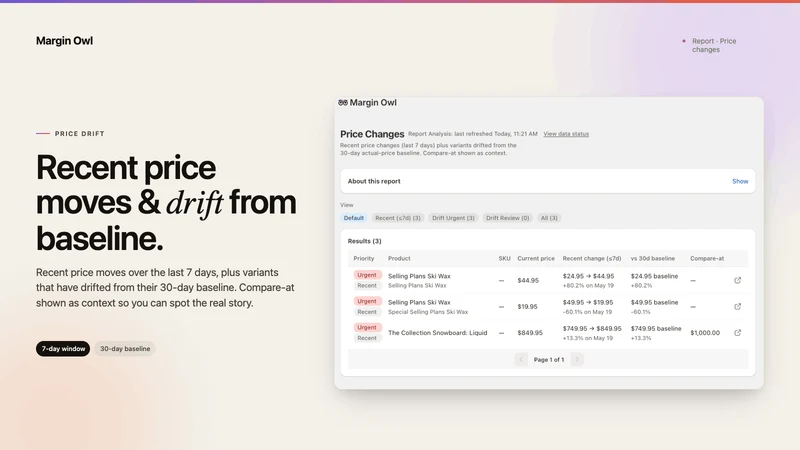
Task: Click the 7-day window pill
Action: click(63, 348)
